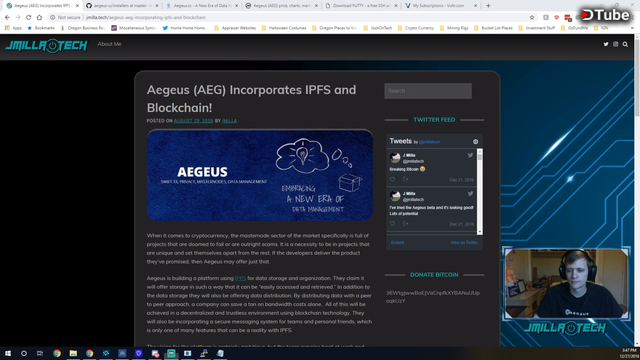Viewport: 640px width, 360px height.
Task: Open the @jmillatech handle beside Tweets
Action: coord(429,142)
